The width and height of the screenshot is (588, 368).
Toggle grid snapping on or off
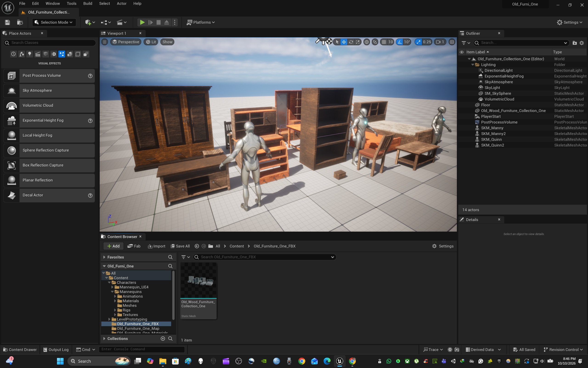pos(384,42)
